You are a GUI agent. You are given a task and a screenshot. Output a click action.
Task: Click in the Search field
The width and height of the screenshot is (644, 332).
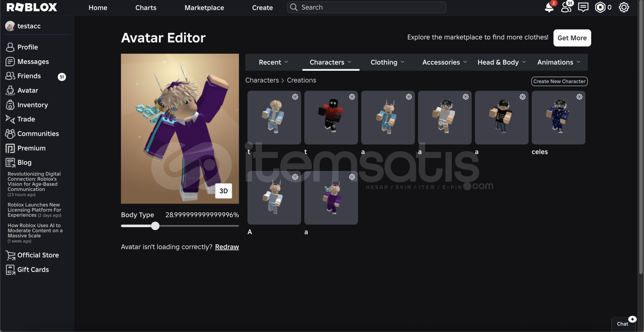click(367, 7)
